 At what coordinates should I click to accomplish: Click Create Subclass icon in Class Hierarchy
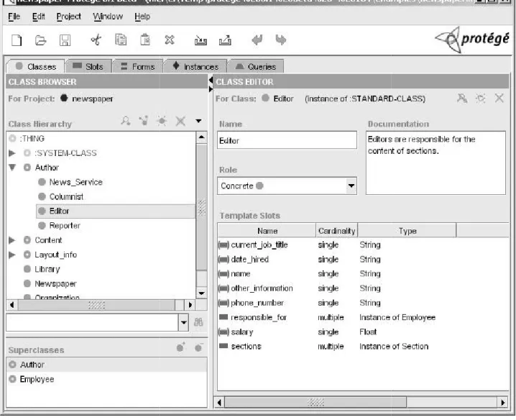[144, 121]
